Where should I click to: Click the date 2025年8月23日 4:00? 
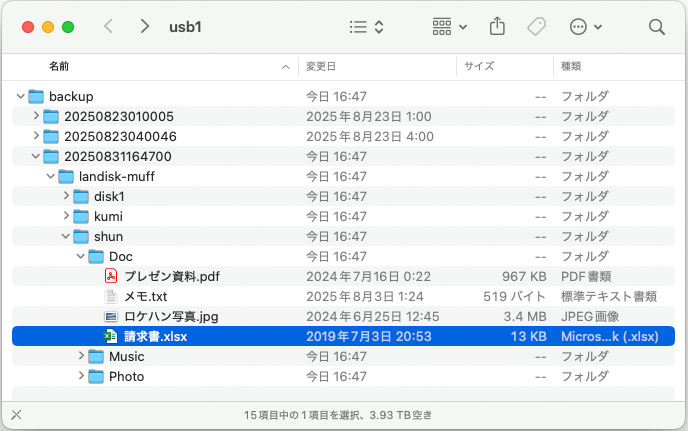pyautogui.click(x=370, y=136)
